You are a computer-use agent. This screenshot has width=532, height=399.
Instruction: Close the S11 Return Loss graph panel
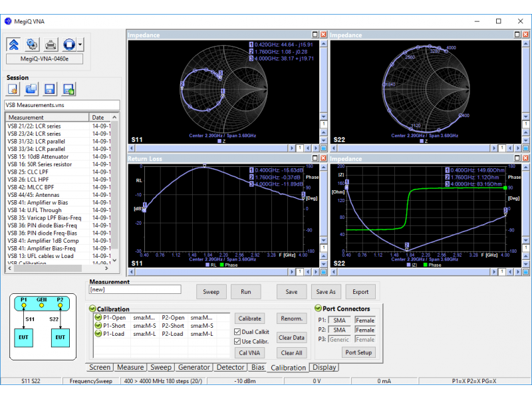pyautogui.click(x=323, y=160)
